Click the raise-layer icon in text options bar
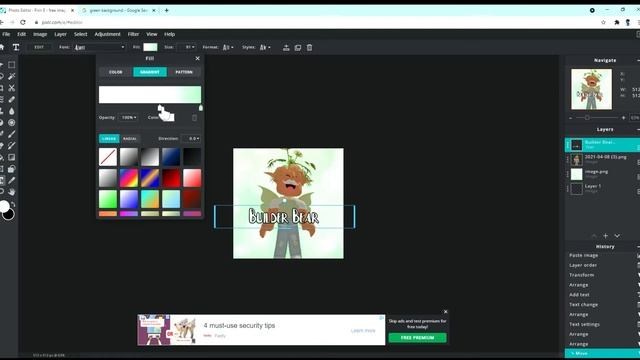This screenshot has width=640, height=360. (x=286, y=47)
